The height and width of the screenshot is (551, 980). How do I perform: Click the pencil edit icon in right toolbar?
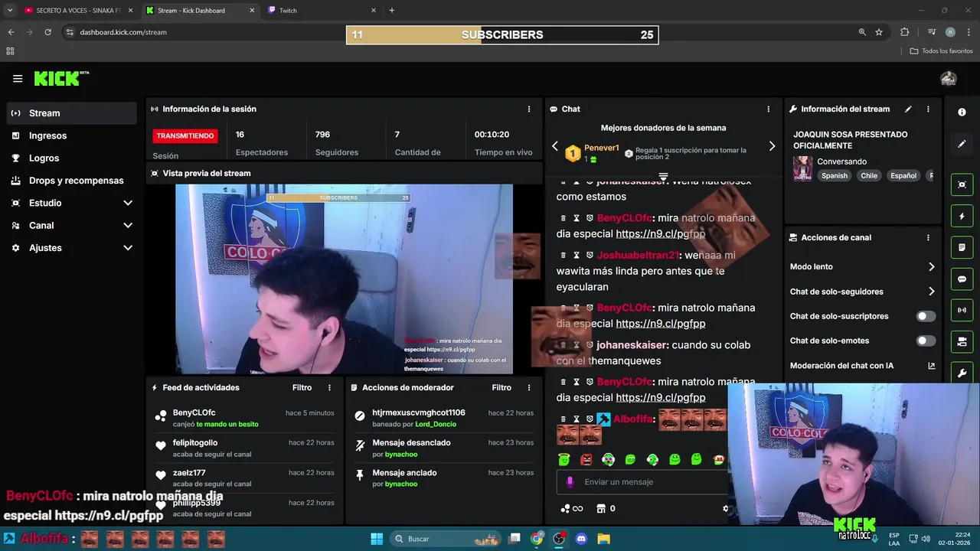pyautogui.click(x=962, y=144)
